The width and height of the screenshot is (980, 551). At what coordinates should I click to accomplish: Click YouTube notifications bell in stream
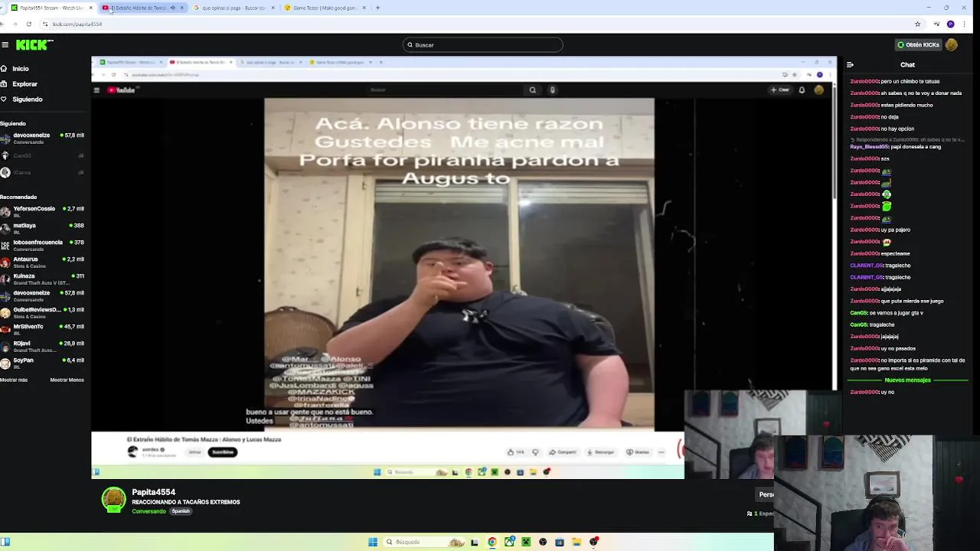click(x=802, y=90)
